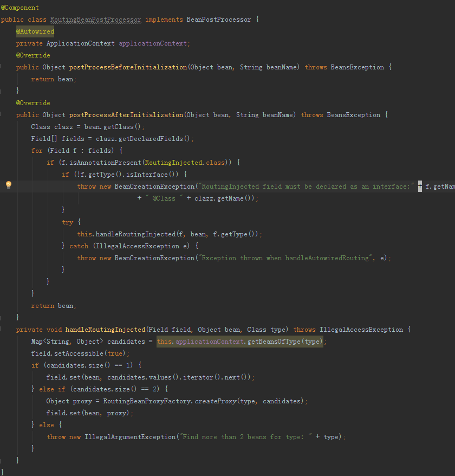Click @Override above postProcessAfterInitialization

click(x=33, y=103)
